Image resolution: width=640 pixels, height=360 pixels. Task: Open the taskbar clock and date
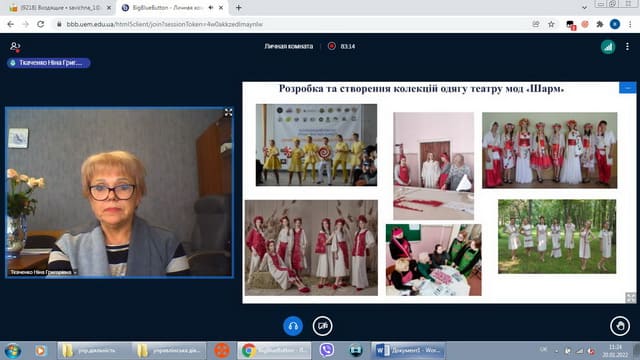click(615, 351)
